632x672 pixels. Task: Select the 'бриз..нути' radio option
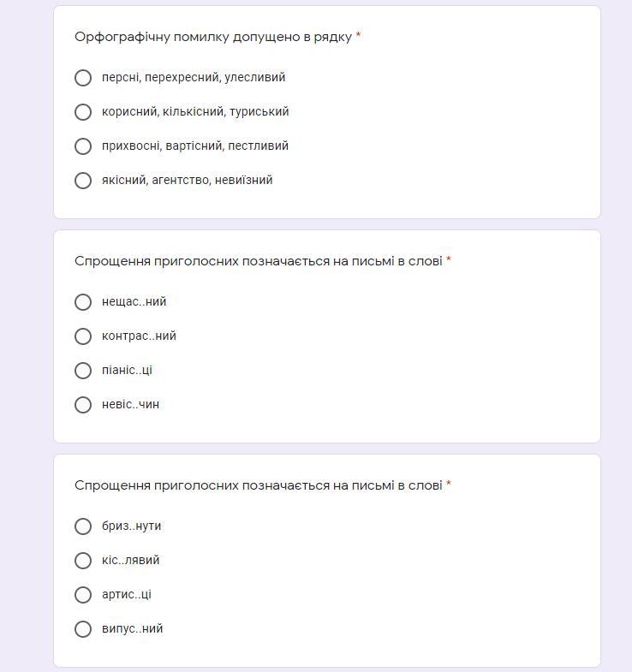pyautogui.click(x=83, y=526)
